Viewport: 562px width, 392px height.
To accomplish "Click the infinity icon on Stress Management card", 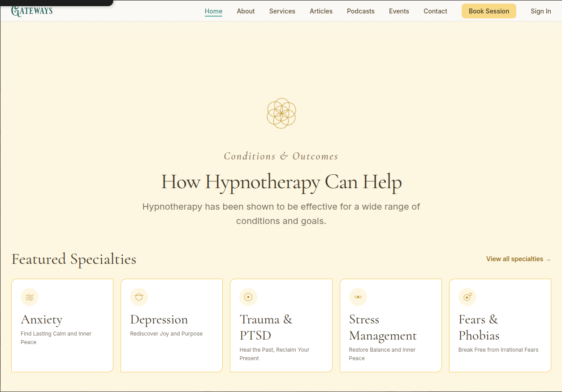I will point(358,297).
